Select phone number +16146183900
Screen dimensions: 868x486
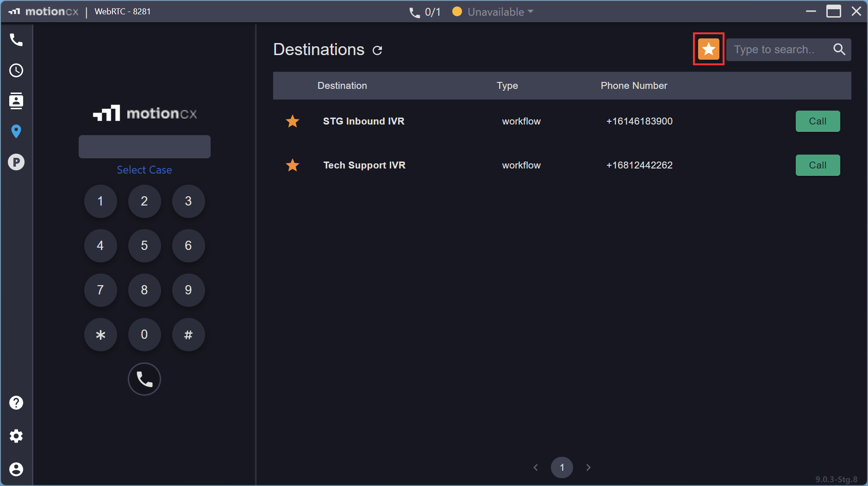(x=639, y=121)
